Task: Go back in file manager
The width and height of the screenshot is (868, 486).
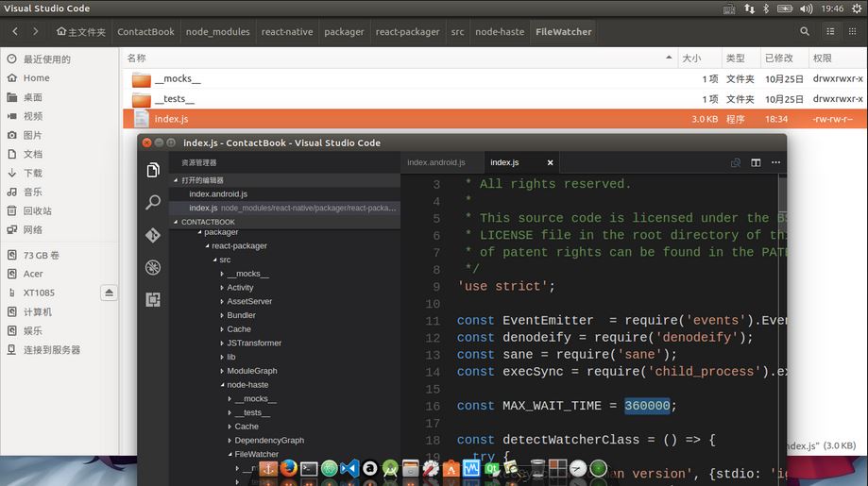Action: pos(15,31)
